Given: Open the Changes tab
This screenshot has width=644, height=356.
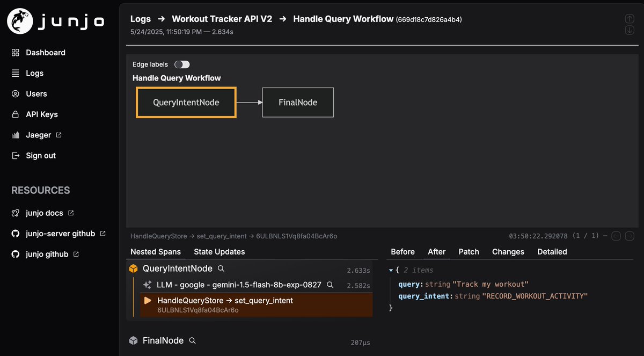Looking at the screenshot, I should (x=508, y=252).
